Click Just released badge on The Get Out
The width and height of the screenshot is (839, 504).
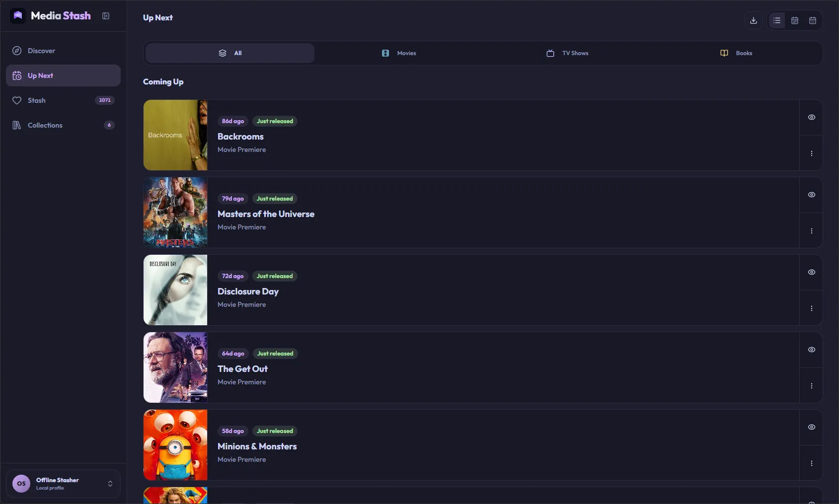(x=275, y=354)
